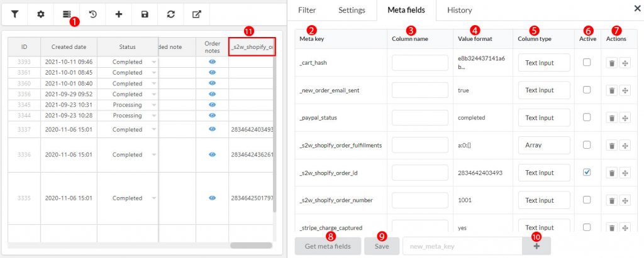Click move handle for _new_order_email_sent row

pyautogui.click(x=625, y=90)
